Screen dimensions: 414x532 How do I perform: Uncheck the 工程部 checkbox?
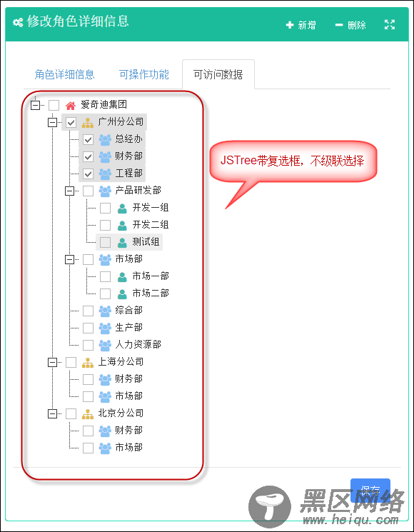point(89,174)
